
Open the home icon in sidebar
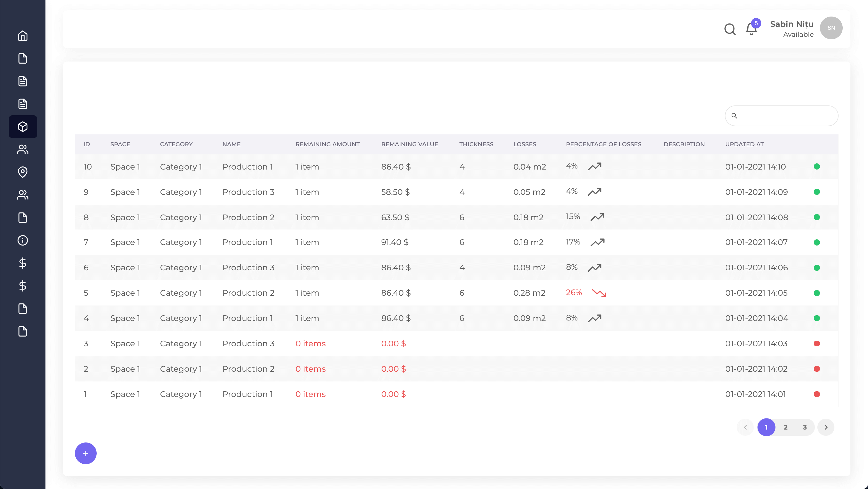point(22,36)
